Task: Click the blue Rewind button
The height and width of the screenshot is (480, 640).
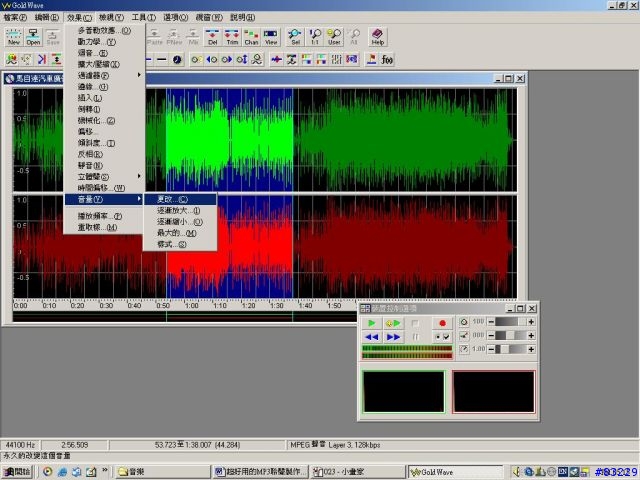Action: 371,337
